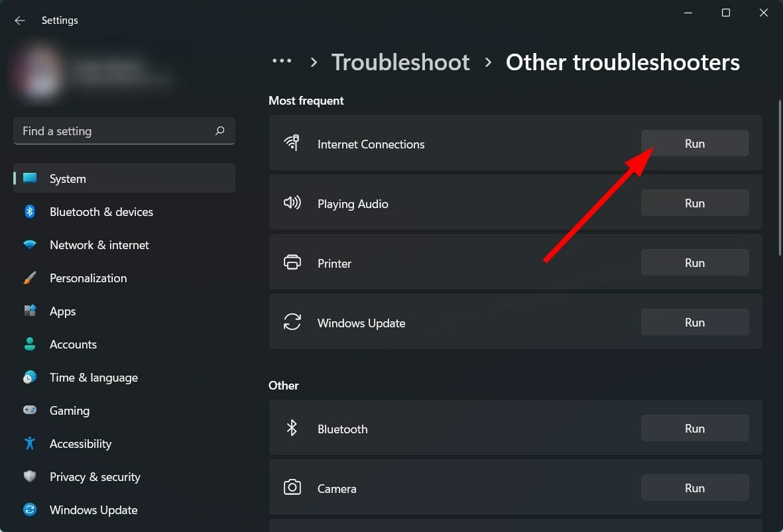783x532 pixels.
Task: Select Network & internet in the sidebar
Action: click(99, 244)
